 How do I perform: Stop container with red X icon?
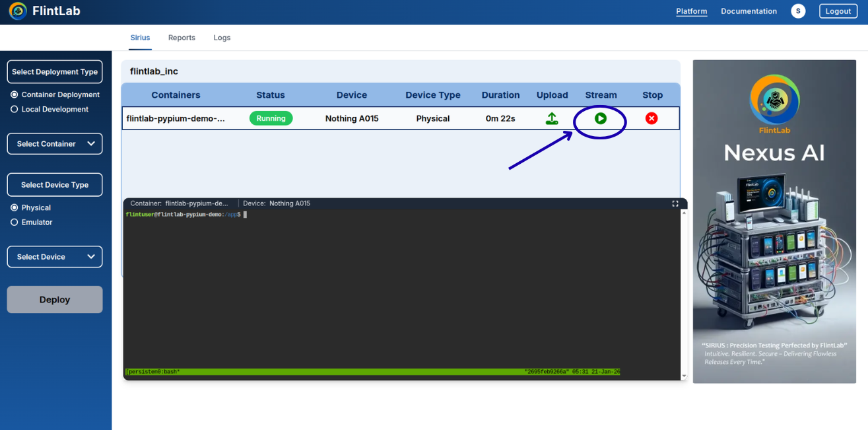click(651, 118)
